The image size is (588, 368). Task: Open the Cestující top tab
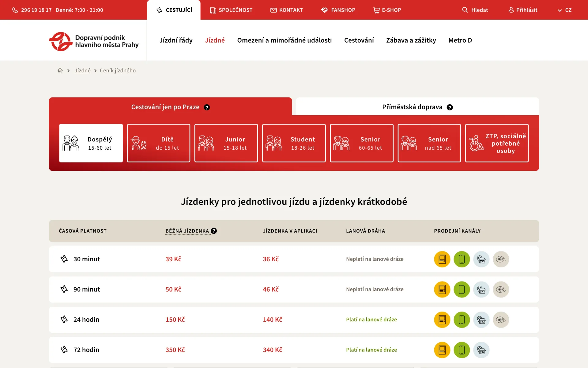coord(174,10)
